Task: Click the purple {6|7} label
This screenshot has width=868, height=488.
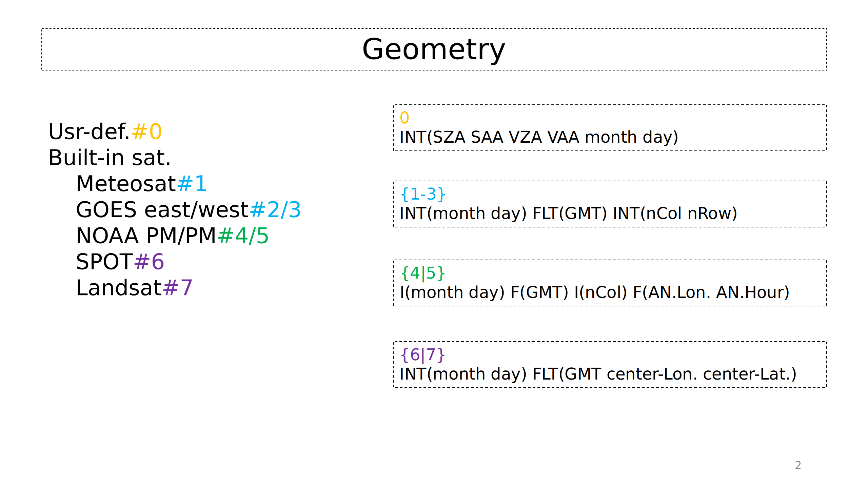Action: tap(422, 355)
